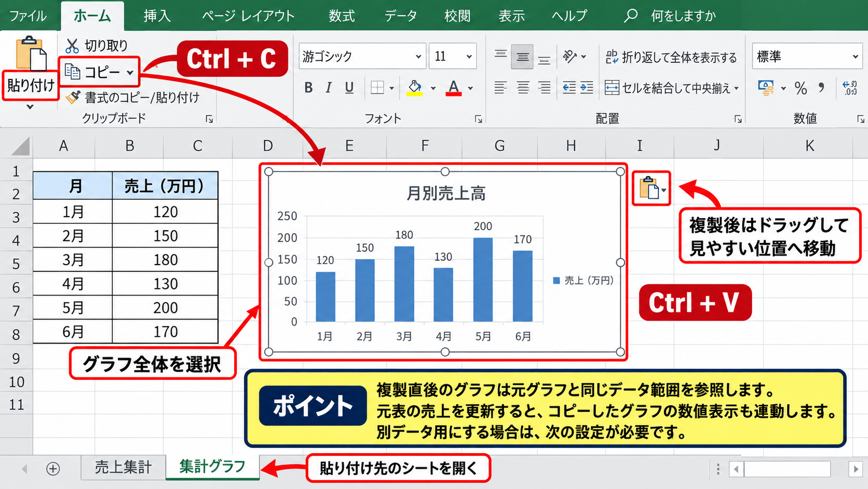Click cell containing 200 in table
The image size is (868, 489).
click(x=165, y=308)
